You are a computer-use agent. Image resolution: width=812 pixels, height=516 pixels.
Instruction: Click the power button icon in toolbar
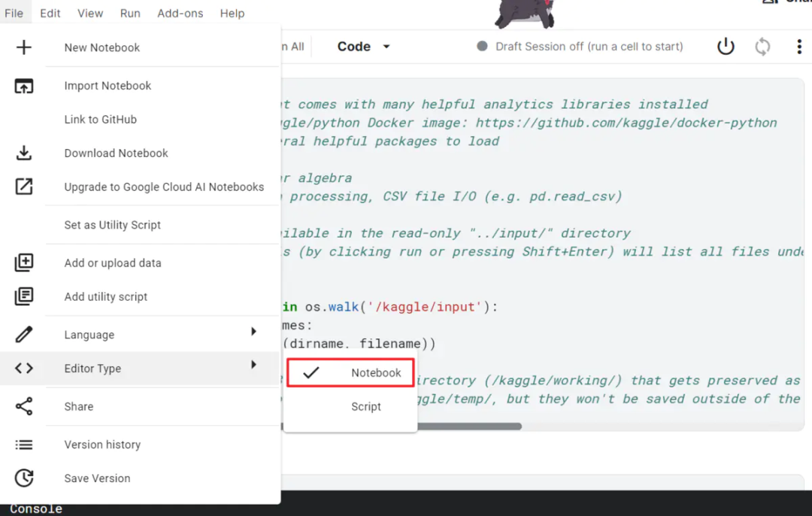pyautogui.click(x=726, y=47)
